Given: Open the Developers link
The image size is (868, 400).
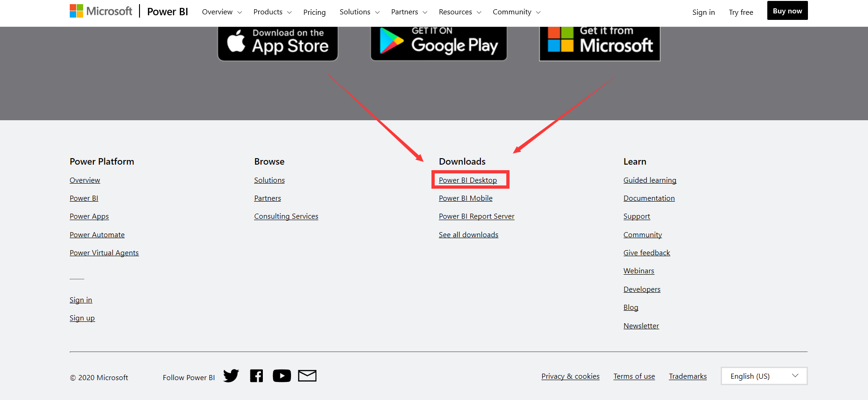Looking at the screenshot, I should point(642,289).
